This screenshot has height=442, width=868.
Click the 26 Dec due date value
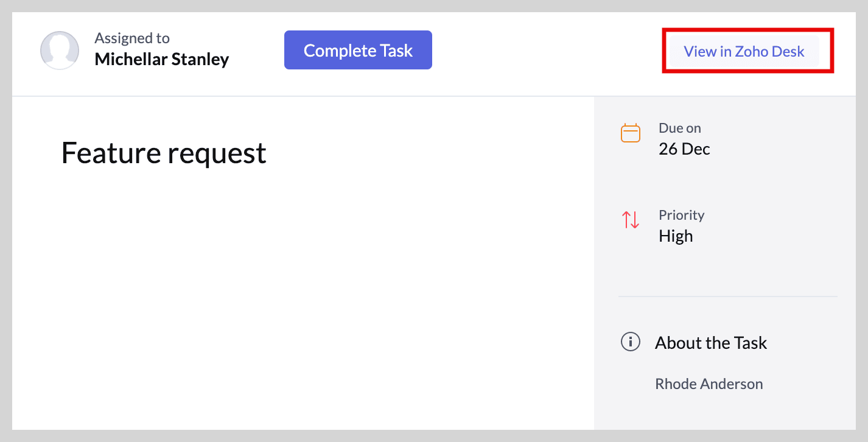pos(684,149)
